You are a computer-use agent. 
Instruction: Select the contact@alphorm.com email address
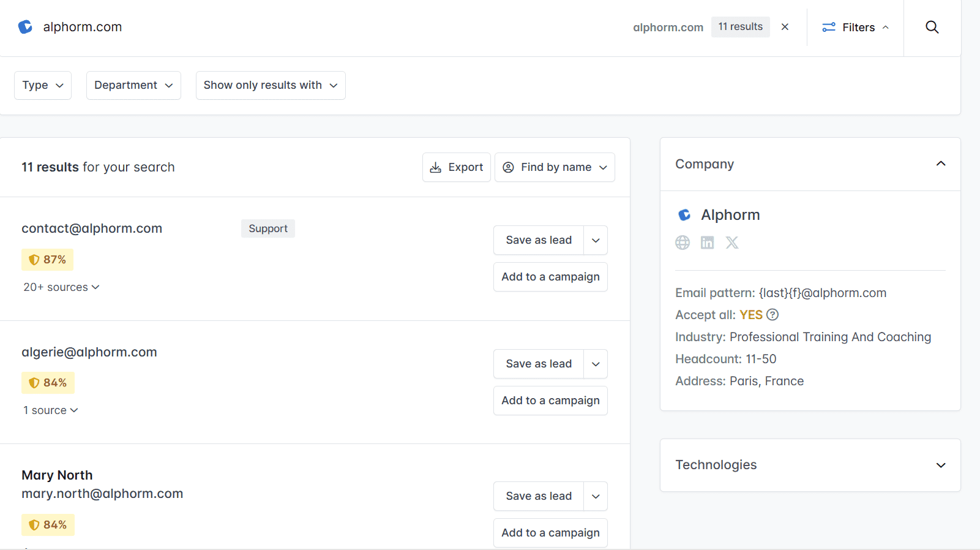click(92, 228)
